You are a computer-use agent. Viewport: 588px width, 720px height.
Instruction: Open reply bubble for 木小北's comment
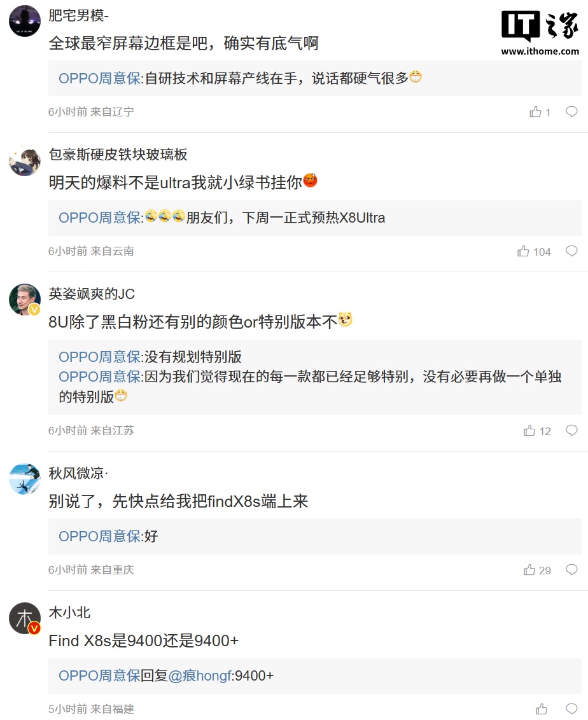pos(571,709)
